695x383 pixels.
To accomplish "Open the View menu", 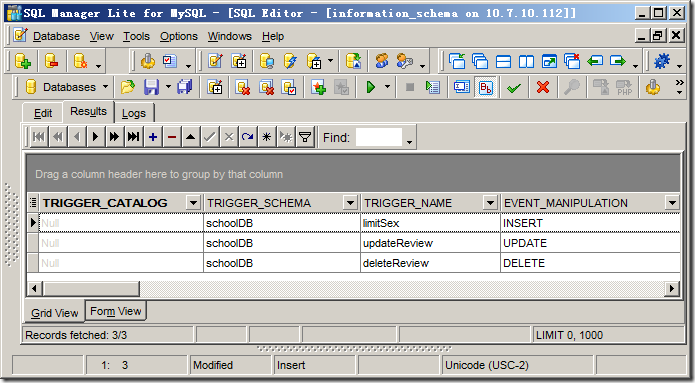I will [x=102, y=36].
